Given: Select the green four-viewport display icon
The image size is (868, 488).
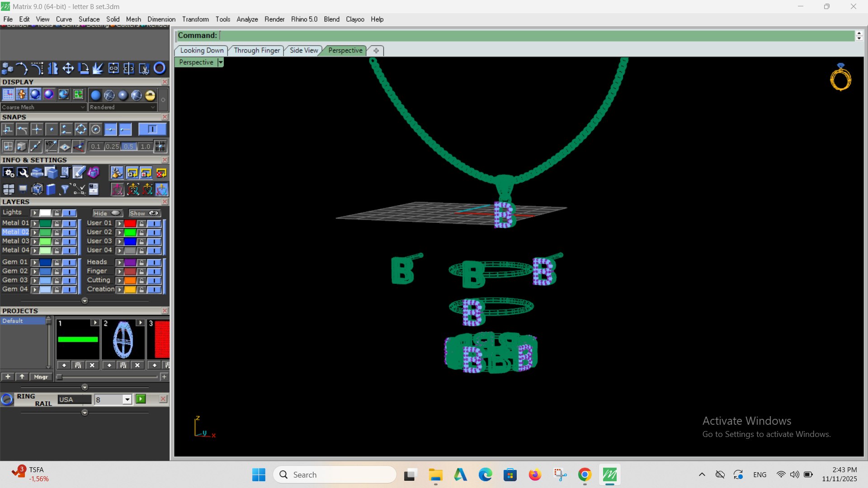Looking at the screenshot, I should (x=78, y=94).
